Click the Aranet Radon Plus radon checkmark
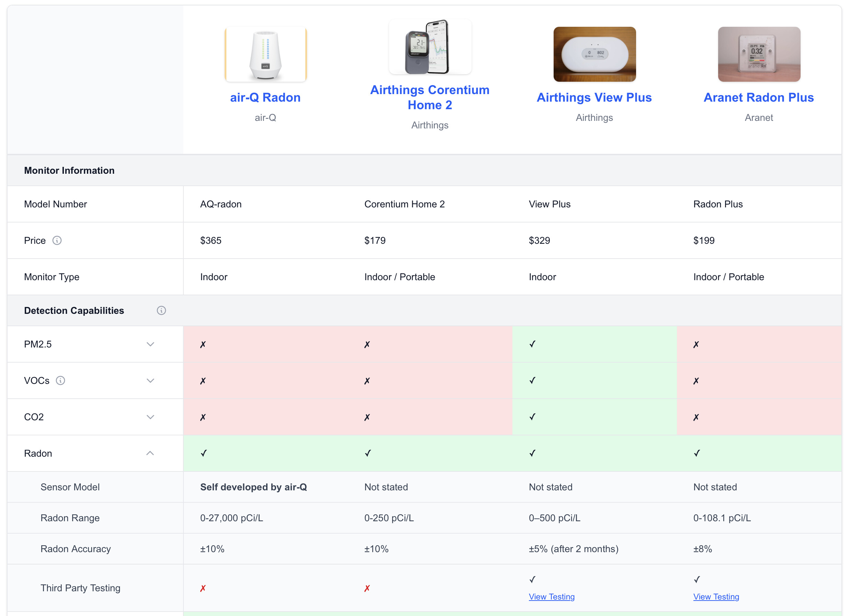The width and height of the screenshot is (849, 616). (x=697, y=453)
